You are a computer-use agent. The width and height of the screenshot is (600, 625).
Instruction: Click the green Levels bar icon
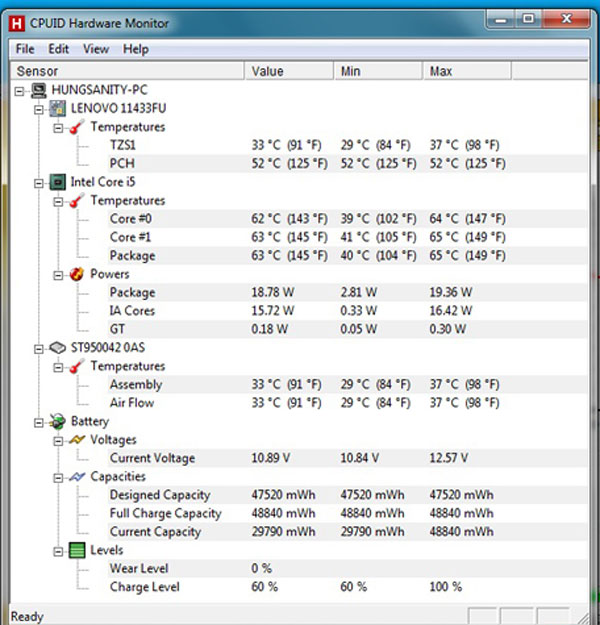pos(77,550)
